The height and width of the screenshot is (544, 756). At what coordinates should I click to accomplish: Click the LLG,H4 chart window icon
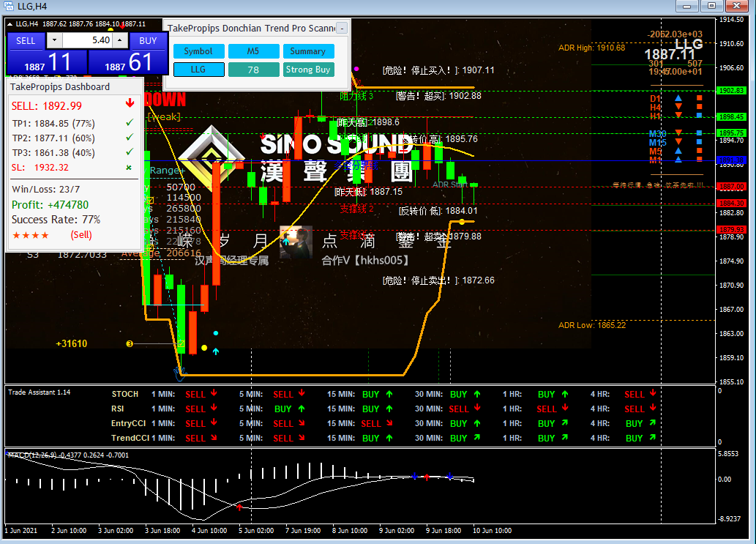point(8,7)
